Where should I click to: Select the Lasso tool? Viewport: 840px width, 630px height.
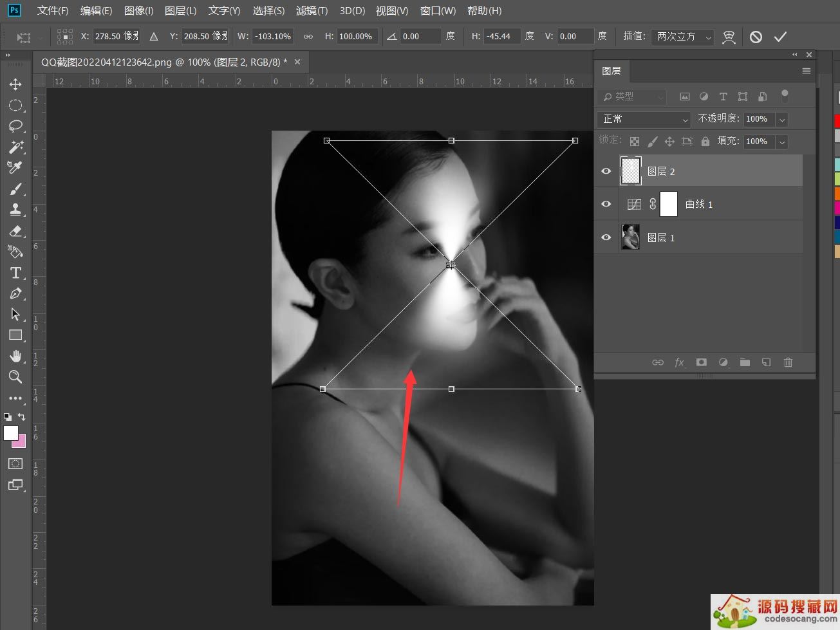[x=15, y=126]
